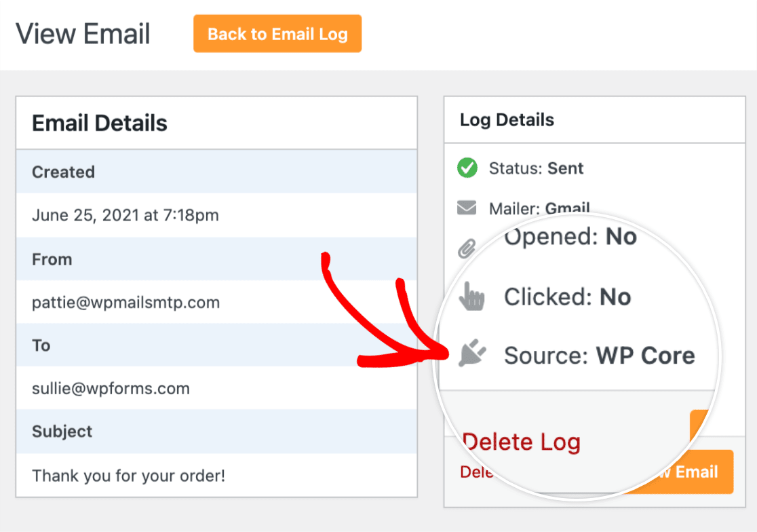The height and width of the screenshot is (532, 757).
Task: Click the Clicked pointing-hand icon
Action: click(471, 296)
